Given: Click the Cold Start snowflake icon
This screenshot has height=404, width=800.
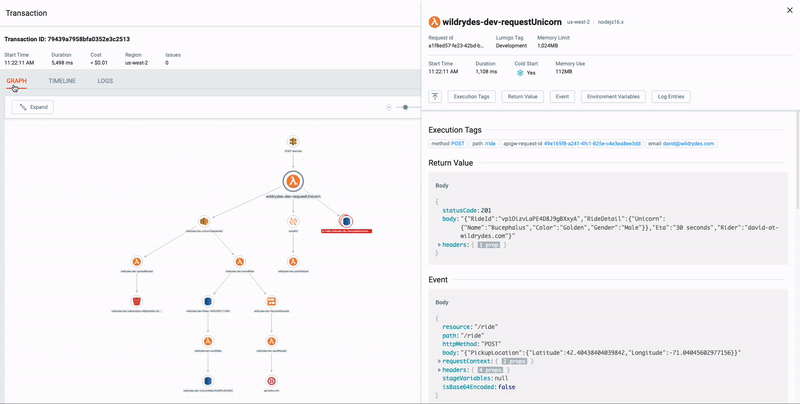Looking at the screenshot, I should [x=520, y=73].
